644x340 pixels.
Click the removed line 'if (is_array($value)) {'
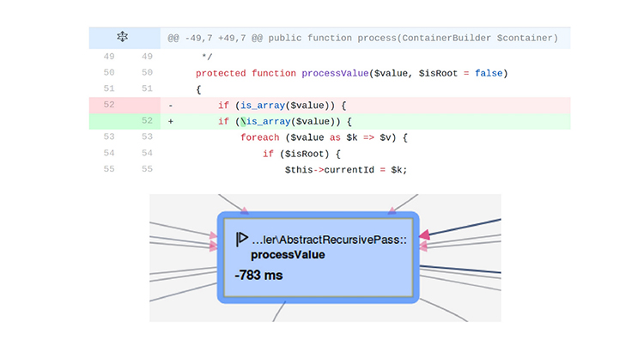click(283, 106)
